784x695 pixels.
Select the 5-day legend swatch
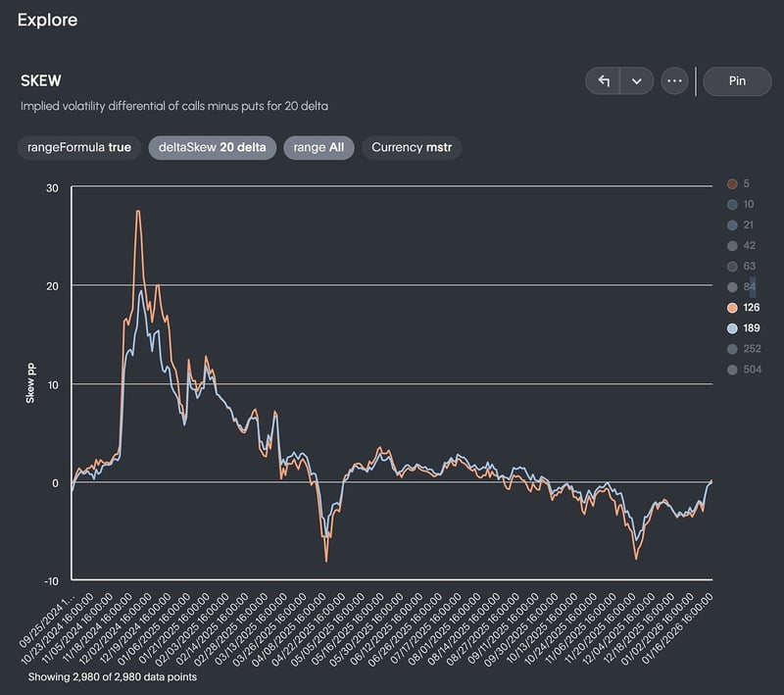tap(733, 182)
